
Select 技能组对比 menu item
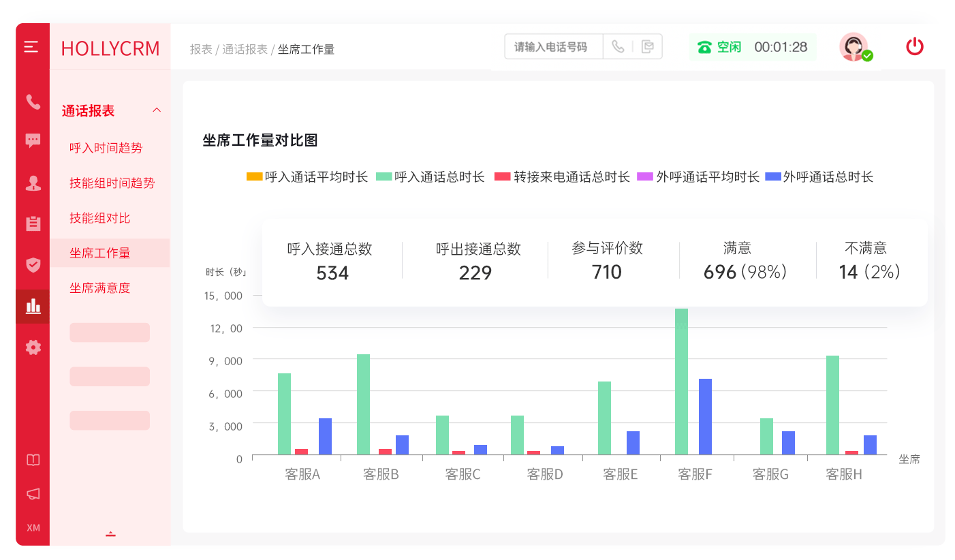[100, 218]
